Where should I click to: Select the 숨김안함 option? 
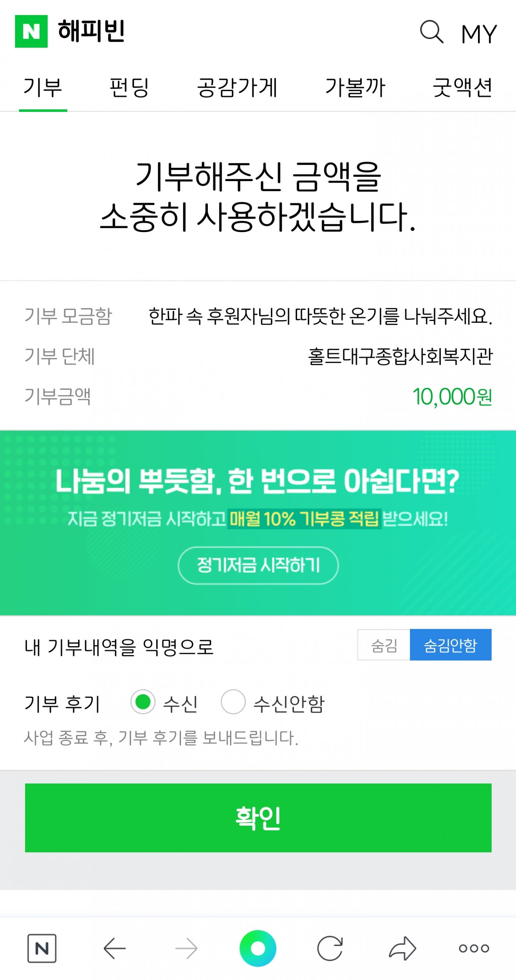[x=450, y=645]
